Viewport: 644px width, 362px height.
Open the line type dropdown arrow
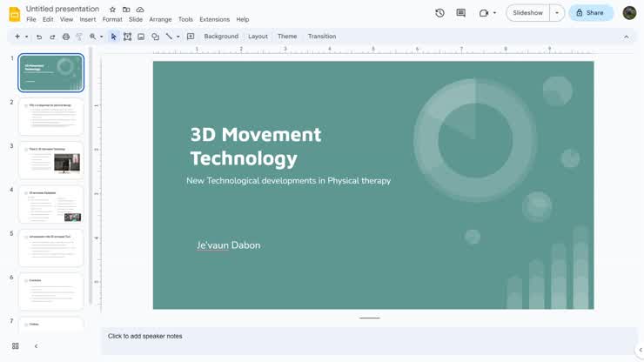178,37
